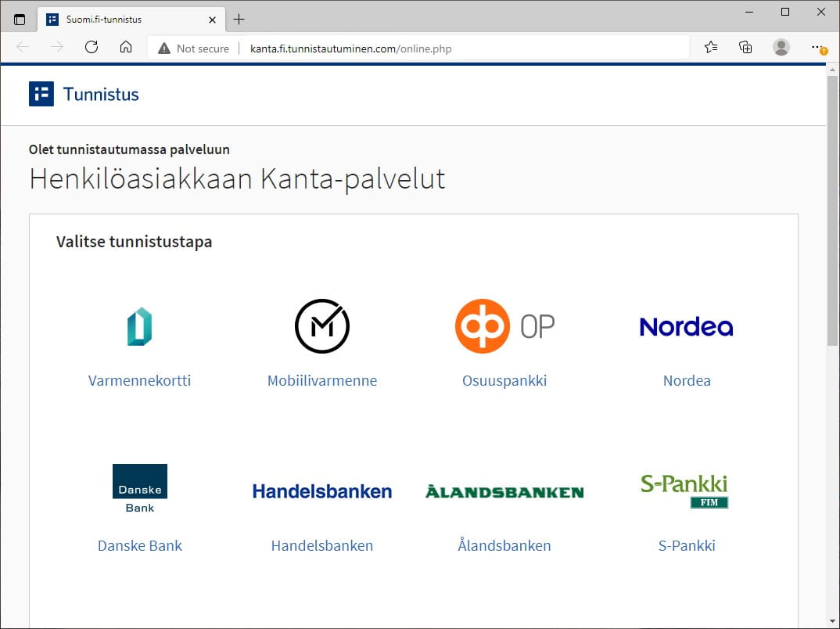Click the S-Pankki FIM logo

pyautogui.click(x=684, y=491)
